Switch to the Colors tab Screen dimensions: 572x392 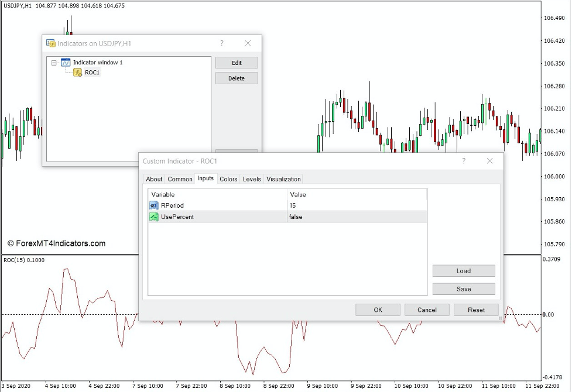(228, 179)
